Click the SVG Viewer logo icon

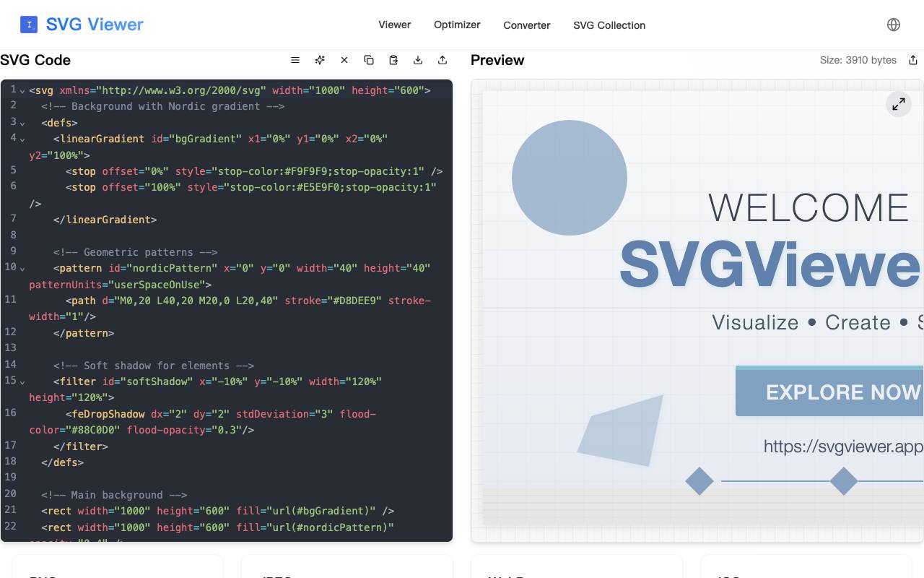pos(29,25)
